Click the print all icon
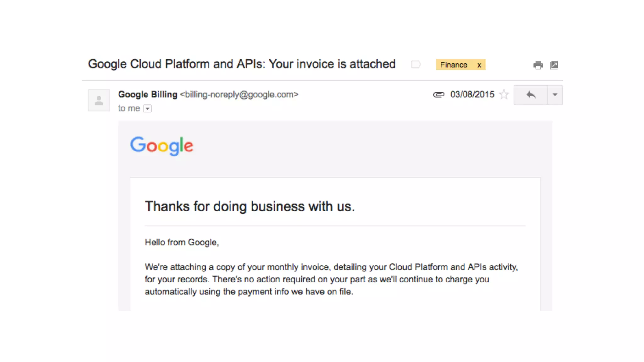 tap(538, 65)
